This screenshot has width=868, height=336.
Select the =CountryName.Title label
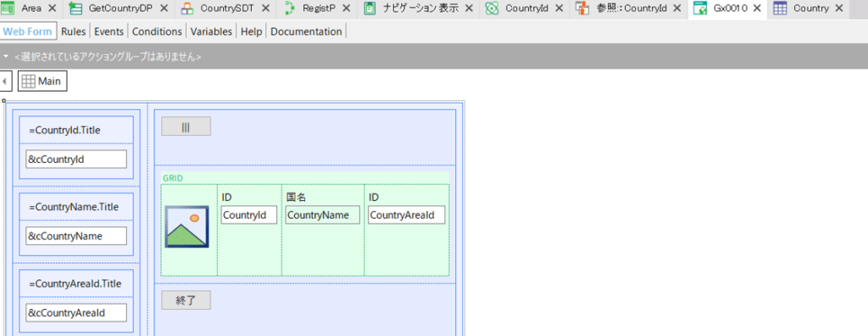74,207
